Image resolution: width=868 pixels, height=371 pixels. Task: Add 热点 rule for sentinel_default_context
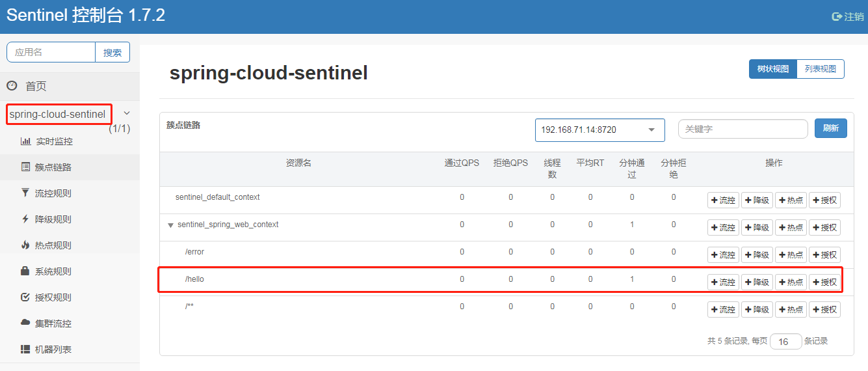click(x=791, y=200)
